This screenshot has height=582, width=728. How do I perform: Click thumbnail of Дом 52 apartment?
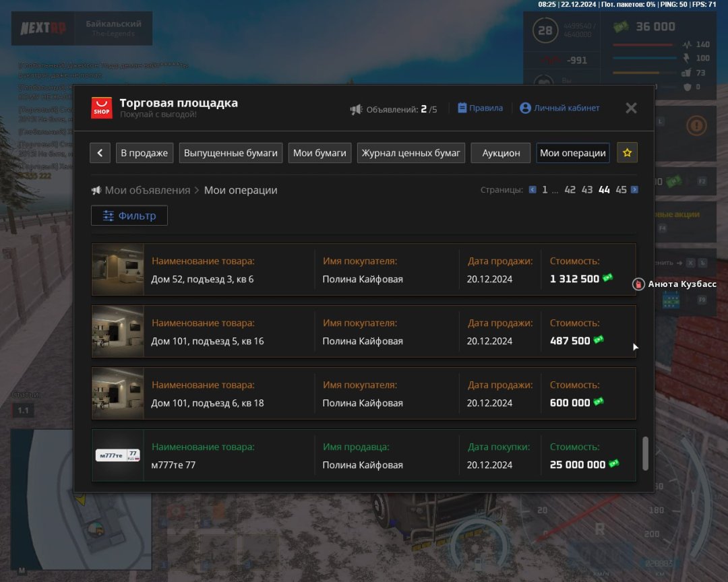118,269
